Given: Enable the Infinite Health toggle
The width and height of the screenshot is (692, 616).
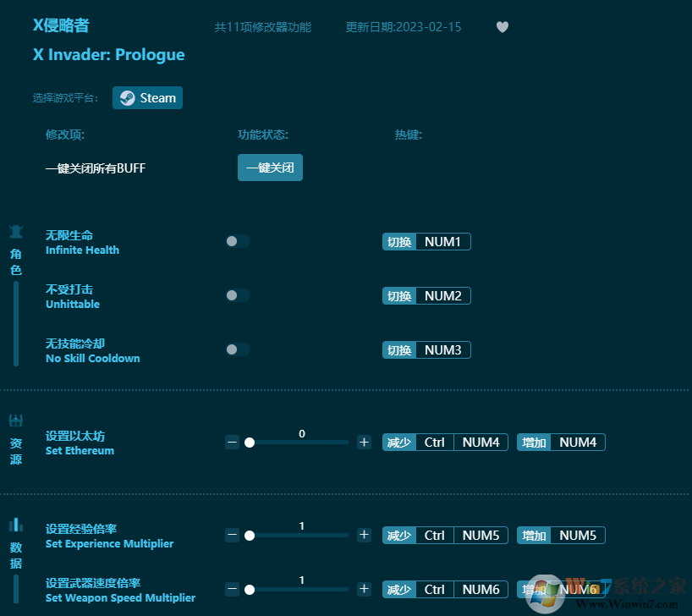Looking at the screenshot, I should click(x=238, y=241).
